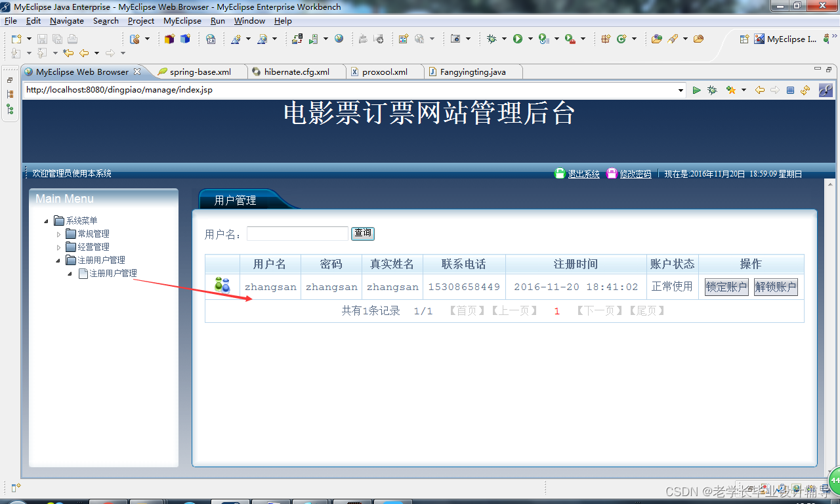Start the Debug tool in the toolbar

point(492,39)
